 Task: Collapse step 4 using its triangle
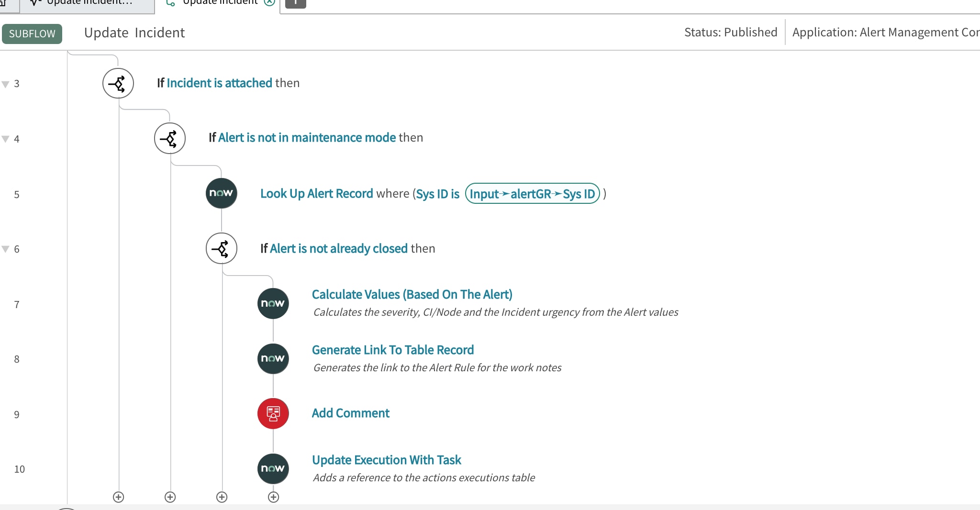click(6, 139)
